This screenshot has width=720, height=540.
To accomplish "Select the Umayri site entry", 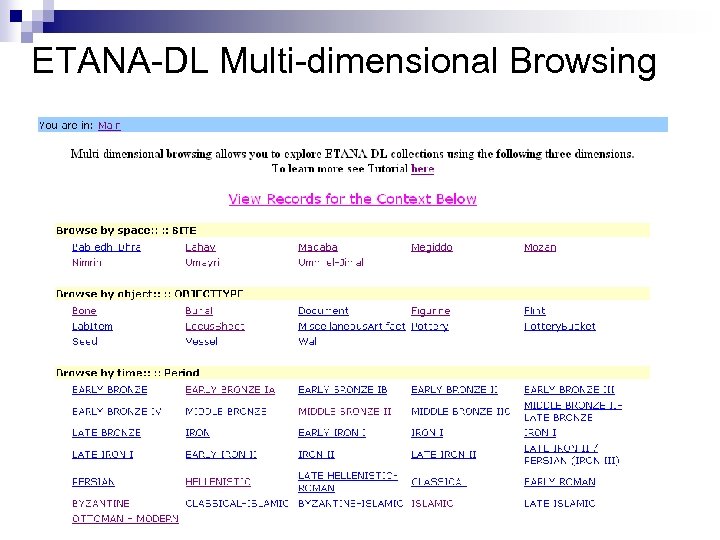I will 202,263.
